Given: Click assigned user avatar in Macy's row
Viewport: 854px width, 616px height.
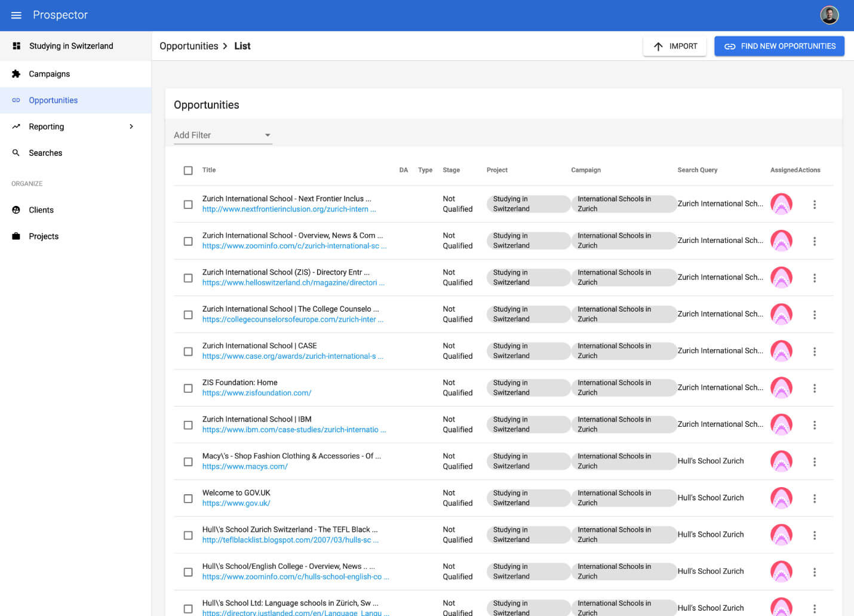Looking at the screenshot, I should [781, 461].
